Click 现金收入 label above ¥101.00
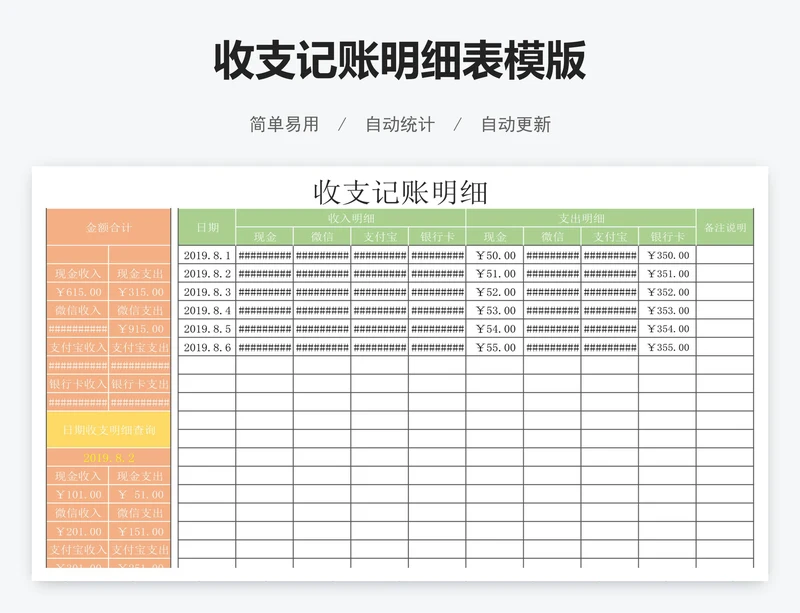Screen dimensions: 800x613 [x=78, y=476]
